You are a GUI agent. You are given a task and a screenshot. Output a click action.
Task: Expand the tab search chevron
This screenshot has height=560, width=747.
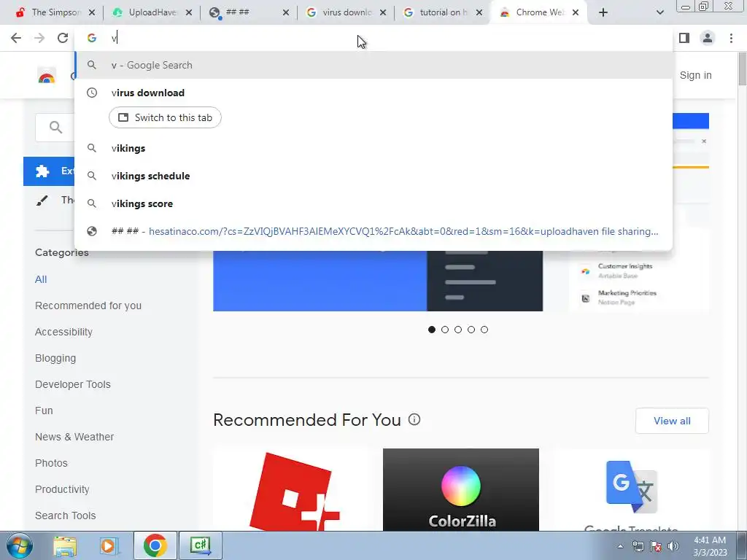pos(659,13)
